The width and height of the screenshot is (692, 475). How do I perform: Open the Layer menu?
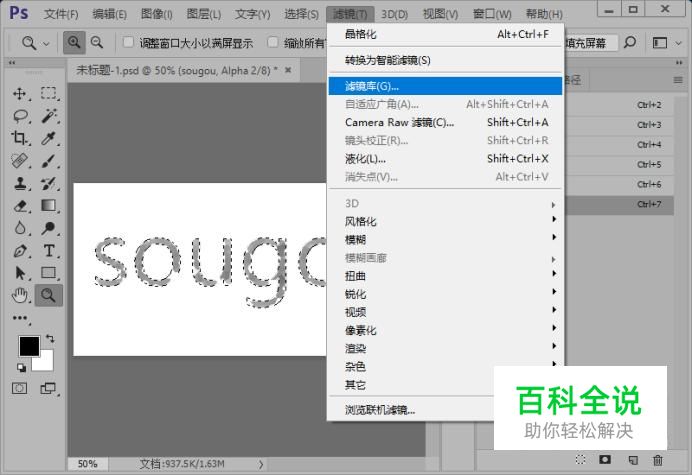203,14
